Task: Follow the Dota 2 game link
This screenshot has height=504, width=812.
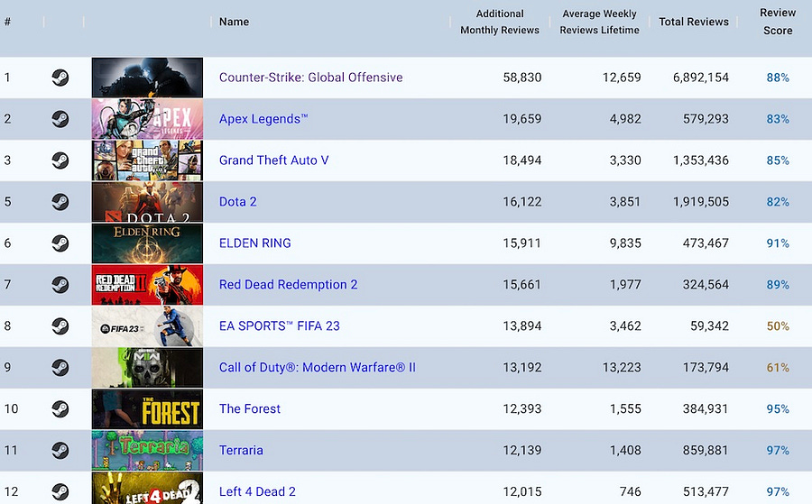Action: 237,202
